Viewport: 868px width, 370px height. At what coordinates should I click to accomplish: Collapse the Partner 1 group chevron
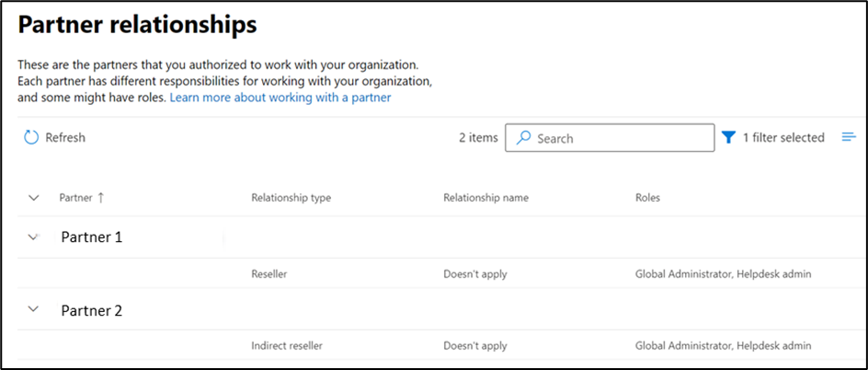(x=34, y=237)
